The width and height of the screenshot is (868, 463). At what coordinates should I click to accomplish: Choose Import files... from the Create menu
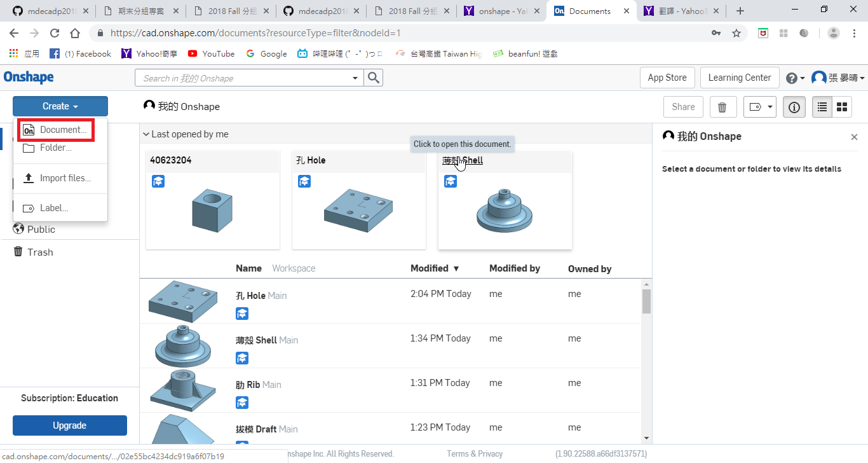[65, 178]
